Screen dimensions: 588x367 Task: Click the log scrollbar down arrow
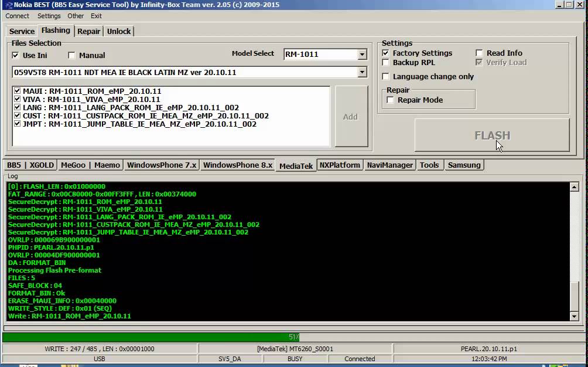(x=574, y=317)
